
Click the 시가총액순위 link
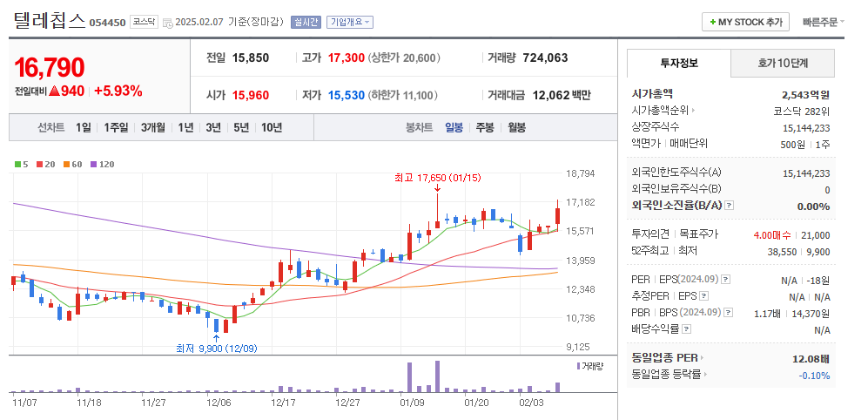tap(661, 111)
